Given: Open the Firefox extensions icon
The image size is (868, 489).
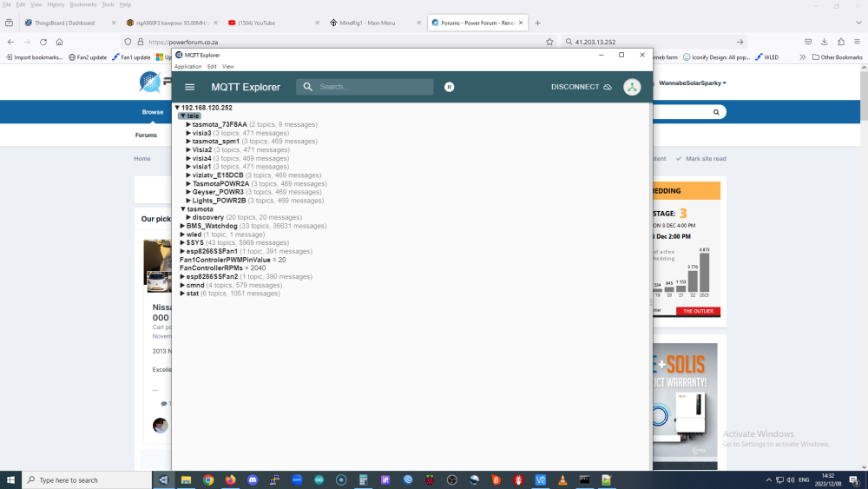Looking at the screenshot, I should click(840, 42).
